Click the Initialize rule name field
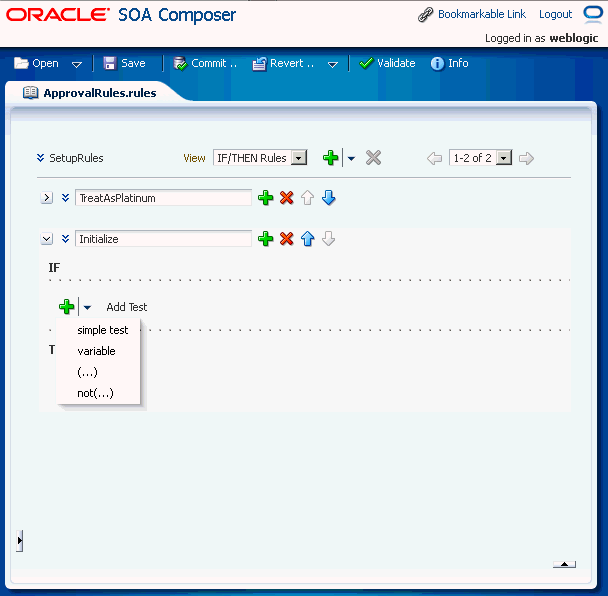The width and height of the screenshot is (608, 596). click(163, 238)
